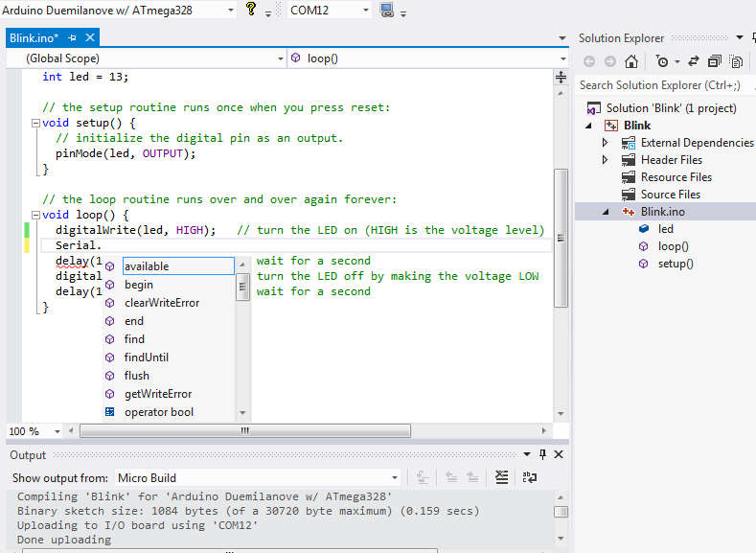Image resolution: width=756 pixels, height=553 pixels.
Task: Click the Pending Changes Filter clock icon
Action: coord(662,61)
